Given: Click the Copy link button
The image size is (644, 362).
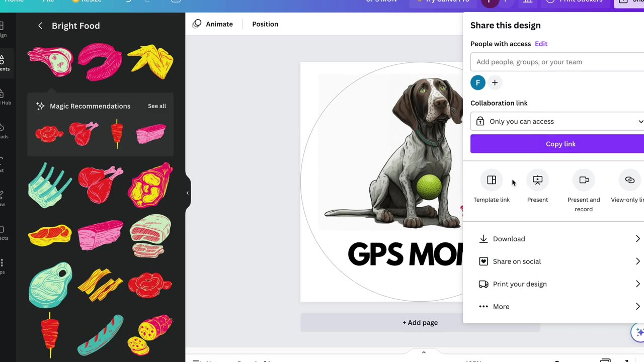Looking at the screenshot, I should click(557, 144).
